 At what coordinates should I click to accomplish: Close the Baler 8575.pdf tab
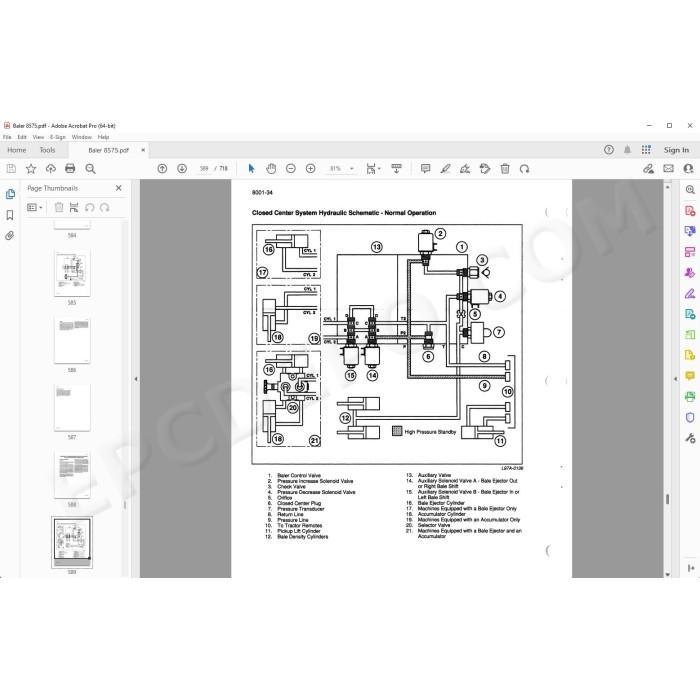click(x=143, y=150)
